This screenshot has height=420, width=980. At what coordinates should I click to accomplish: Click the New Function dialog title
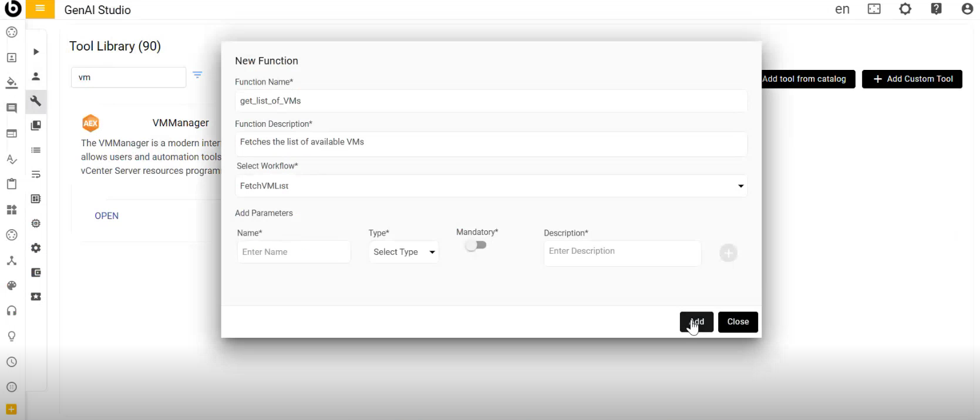(267, 61)
